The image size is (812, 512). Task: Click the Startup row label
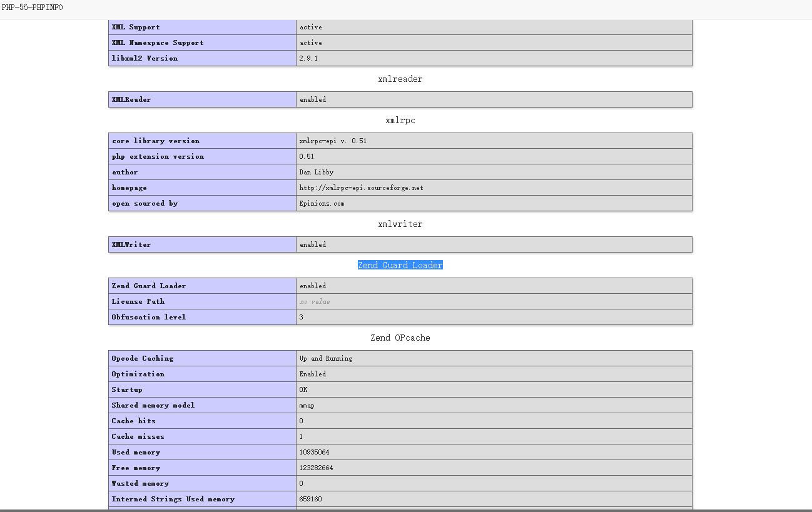coord(127,389)
